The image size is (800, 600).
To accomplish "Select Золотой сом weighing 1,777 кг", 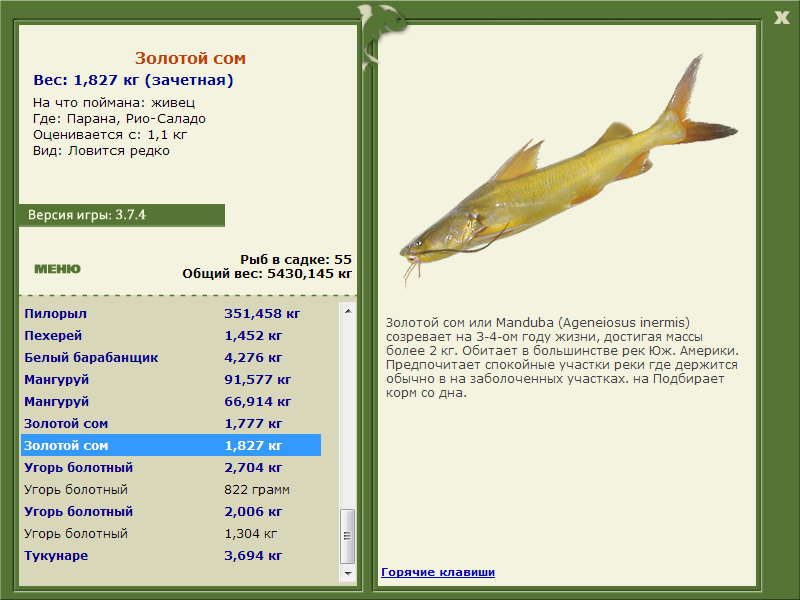I will point(171,423).
